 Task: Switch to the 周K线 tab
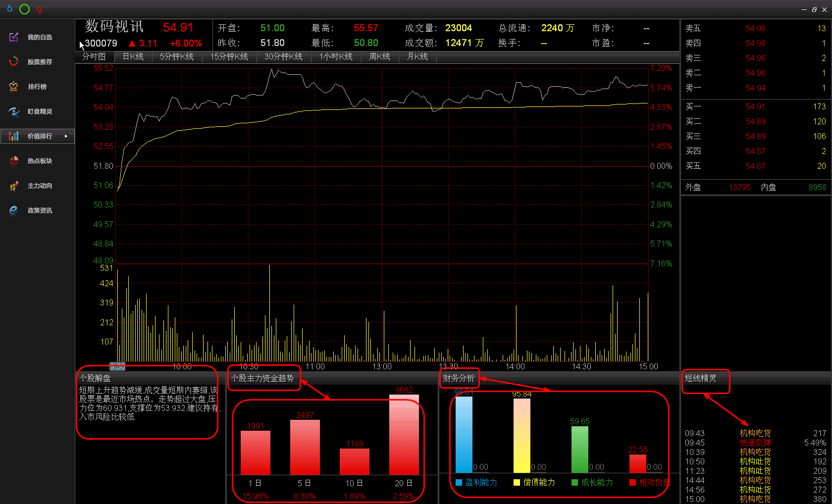379,56
